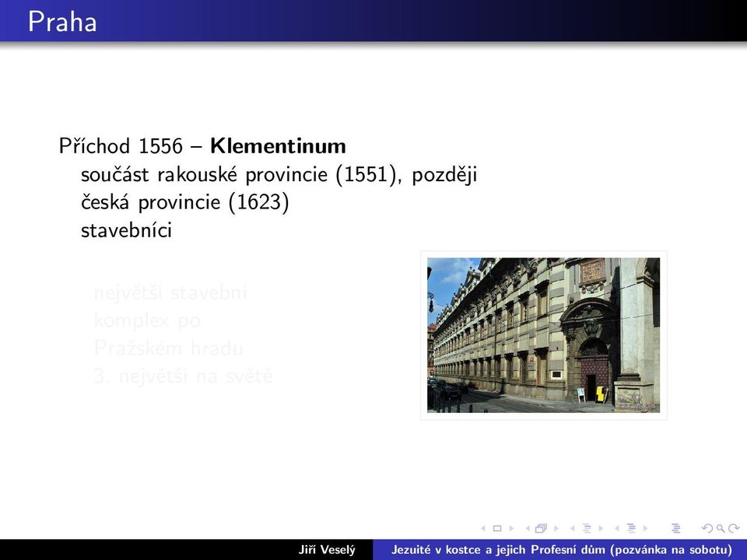Click the subsection navigation icon

[x=587, y=528]
